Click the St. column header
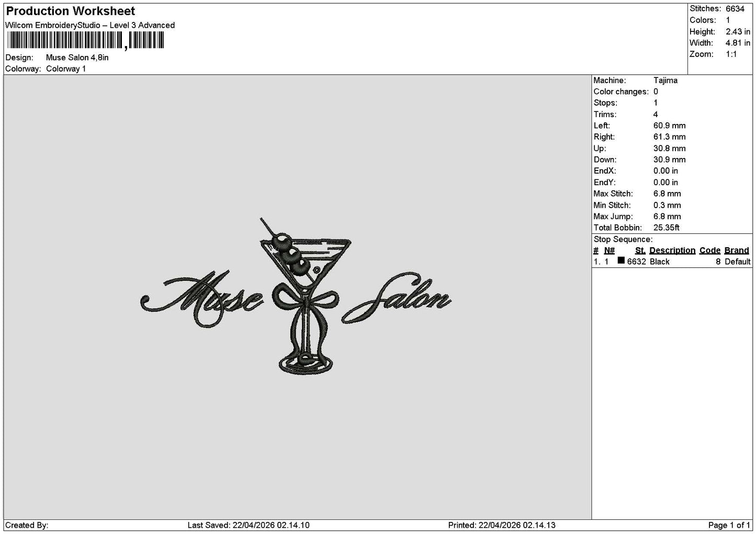Viewport: 756px width, 534px height. point(640,251)
